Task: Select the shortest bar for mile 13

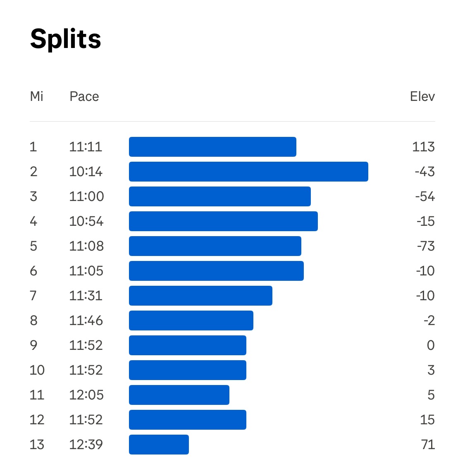Action: 159,445
